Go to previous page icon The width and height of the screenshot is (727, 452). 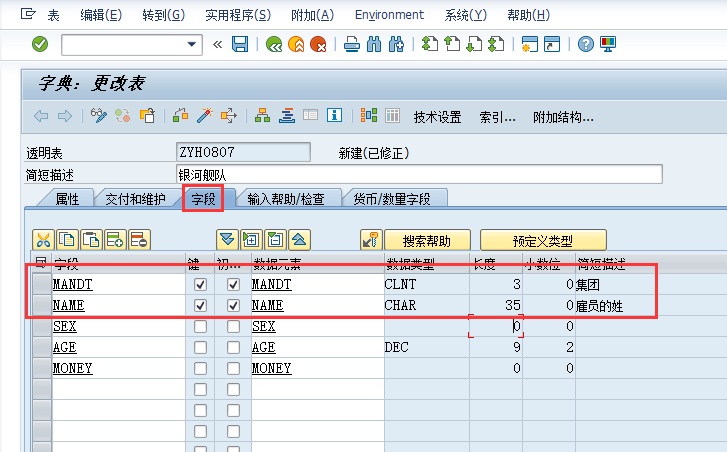[x=452, y=45]
